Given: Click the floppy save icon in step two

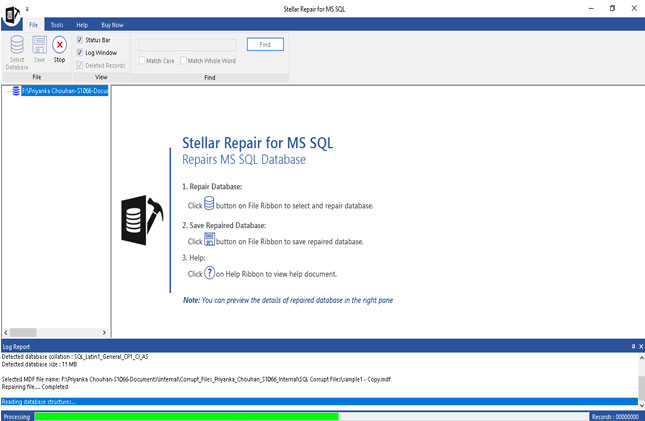Looking at the screenshot, I should coord(209,240).
